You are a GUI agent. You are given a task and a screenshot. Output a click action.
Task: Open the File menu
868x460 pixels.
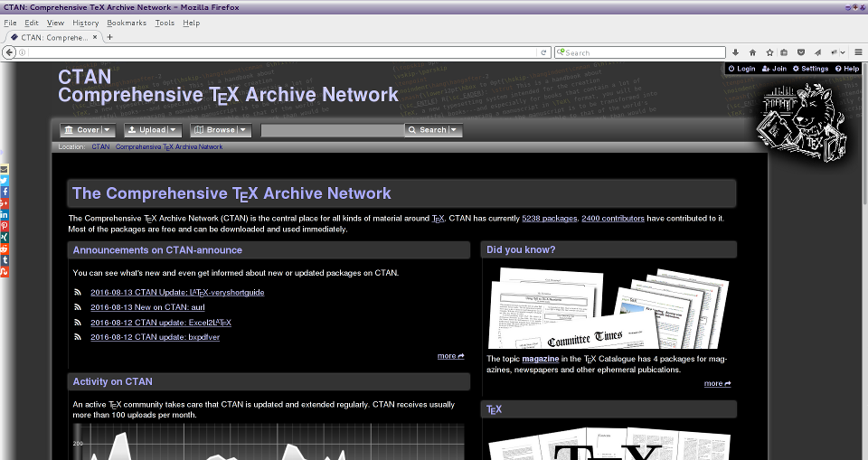click(x=10, y=23)
